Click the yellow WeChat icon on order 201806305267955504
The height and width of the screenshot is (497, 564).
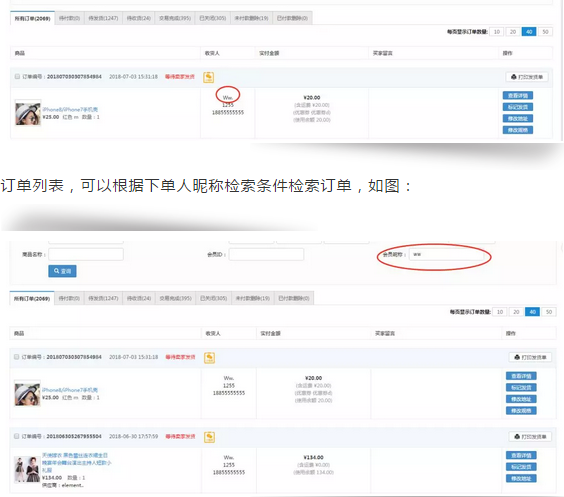point(209,437)
